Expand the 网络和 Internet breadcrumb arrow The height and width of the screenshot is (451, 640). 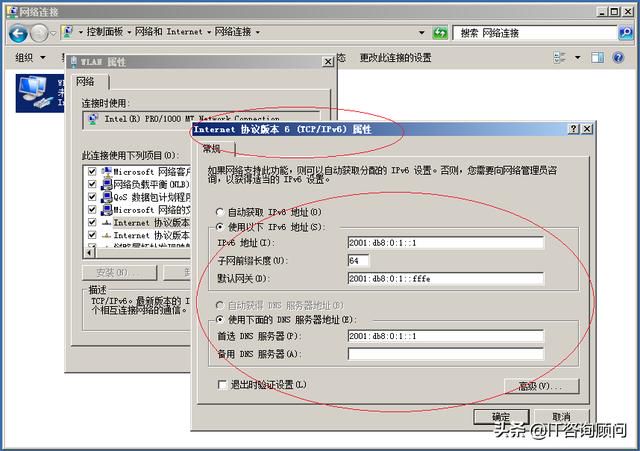pos(209,32)
